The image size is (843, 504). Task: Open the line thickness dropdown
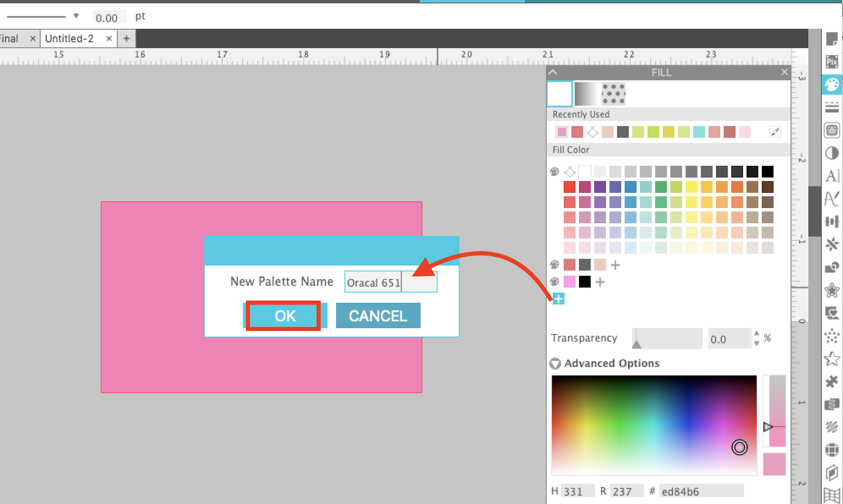(75, 15)
